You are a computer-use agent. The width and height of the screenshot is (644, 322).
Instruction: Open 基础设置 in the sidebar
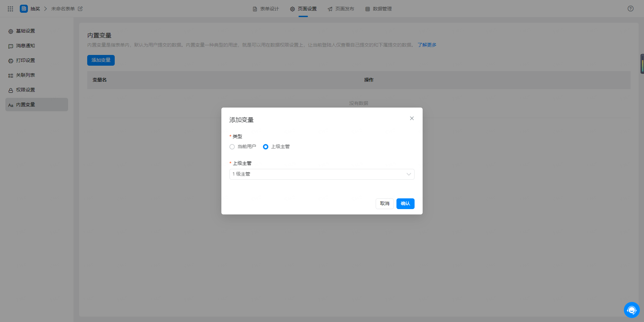37,31
